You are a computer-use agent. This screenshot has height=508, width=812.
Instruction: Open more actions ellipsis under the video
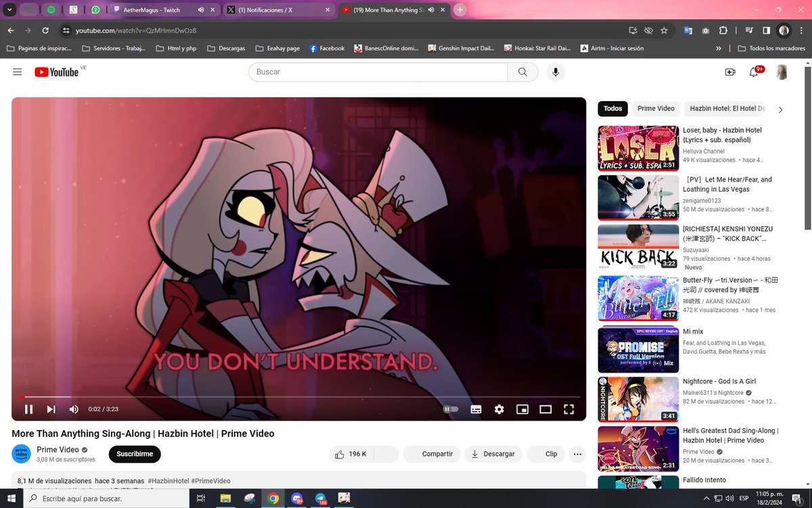[577, 454]
